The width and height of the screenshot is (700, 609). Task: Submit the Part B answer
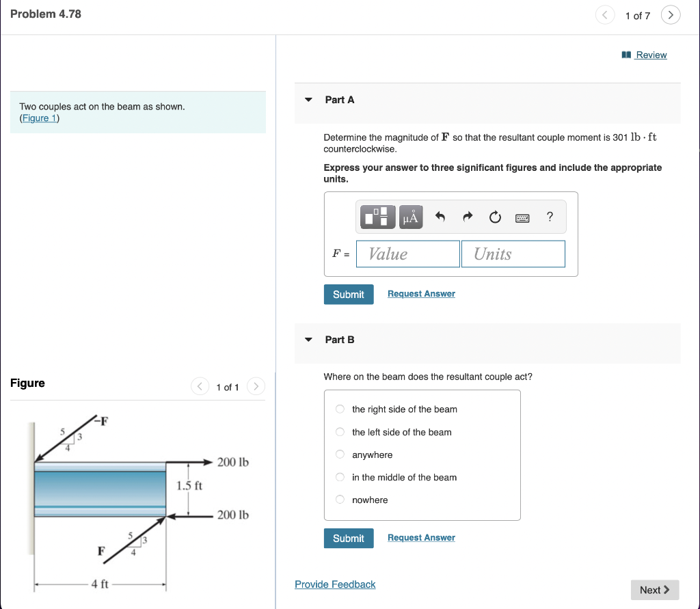(349, 538)
